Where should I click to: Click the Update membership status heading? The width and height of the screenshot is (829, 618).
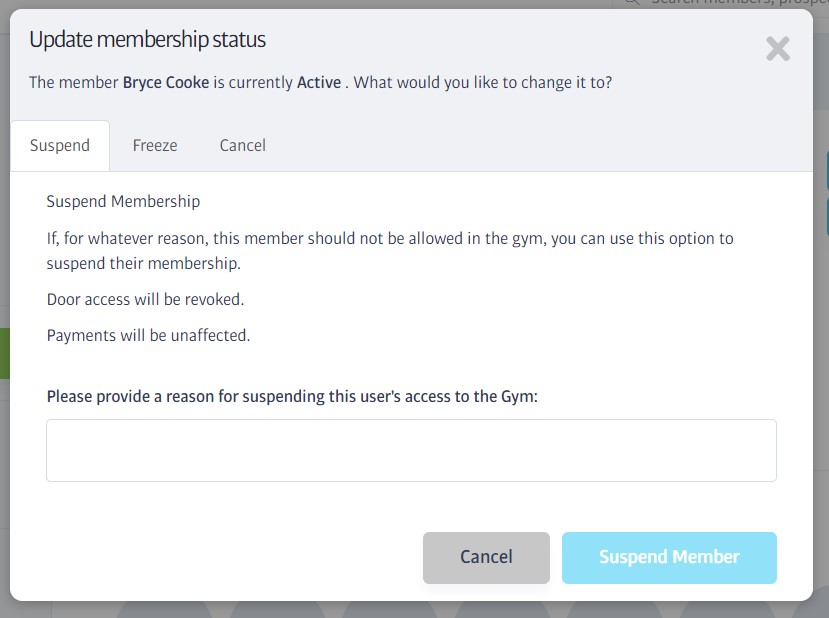(148, 40)
